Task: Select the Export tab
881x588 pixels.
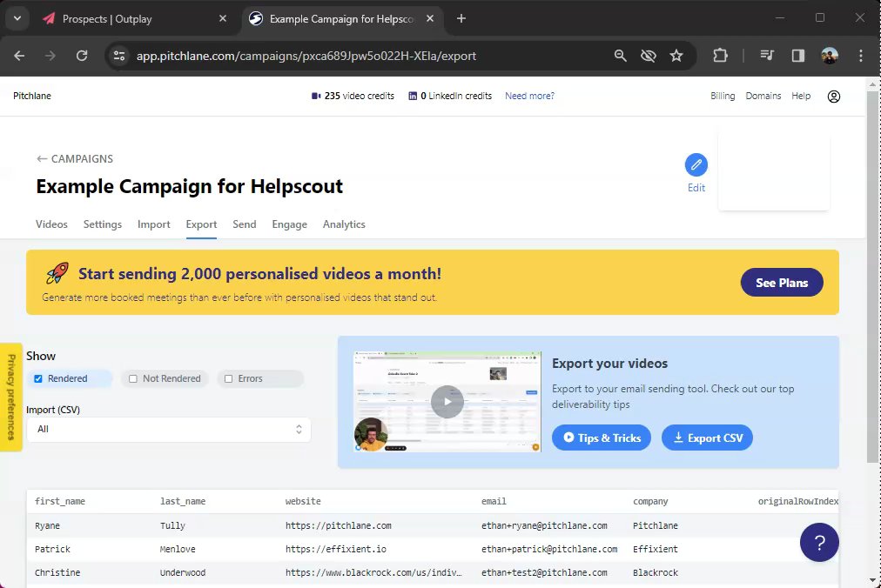Action: (201, 224)
